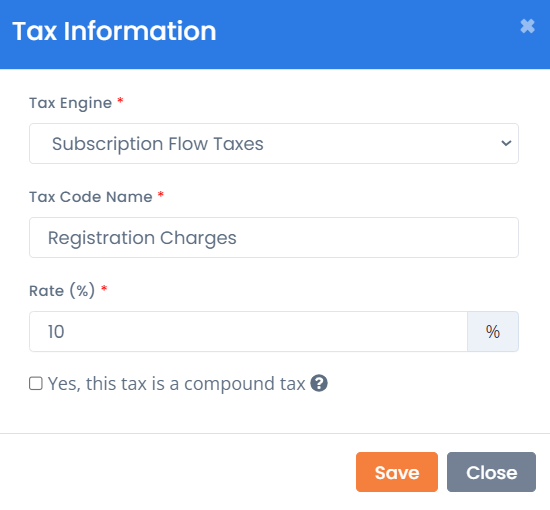Open the compound tax help tooltip icon
The height and width of the screenshot is (510, 550).
[x=319, y=383]
